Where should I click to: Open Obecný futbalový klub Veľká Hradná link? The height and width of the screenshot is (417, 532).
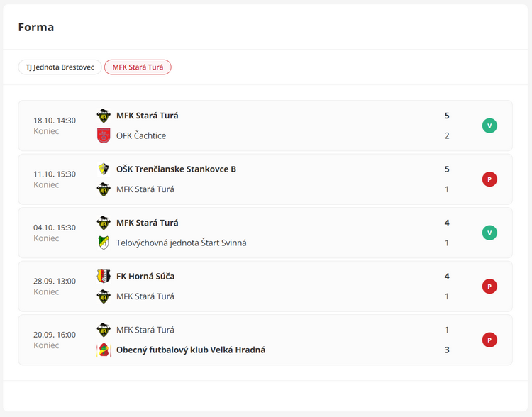click(x=191, y=350)
